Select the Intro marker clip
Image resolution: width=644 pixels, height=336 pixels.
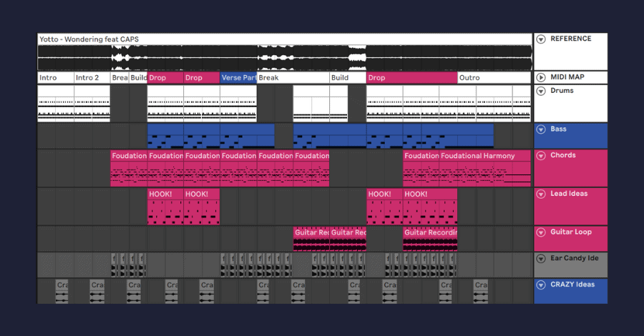click(56, 77)
